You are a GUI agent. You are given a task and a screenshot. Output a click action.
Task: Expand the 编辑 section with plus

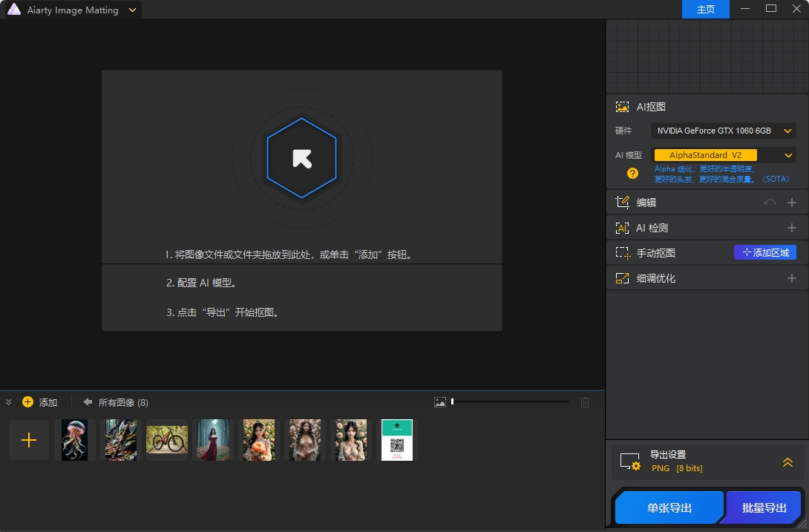[x=792, y=203]
